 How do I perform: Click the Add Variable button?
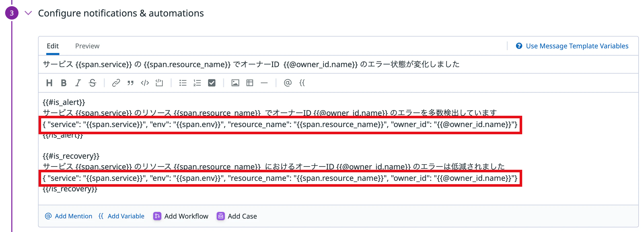click(x=121, y=216)
